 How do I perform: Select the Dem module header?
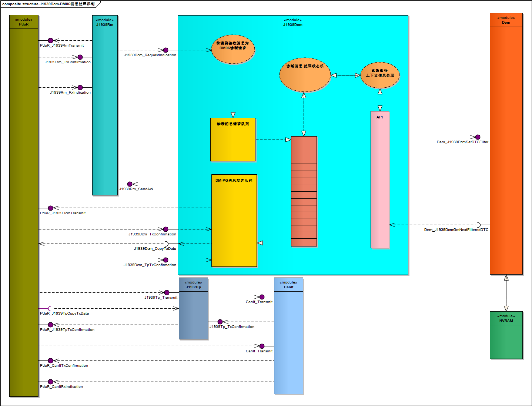(x=506, y=20)
